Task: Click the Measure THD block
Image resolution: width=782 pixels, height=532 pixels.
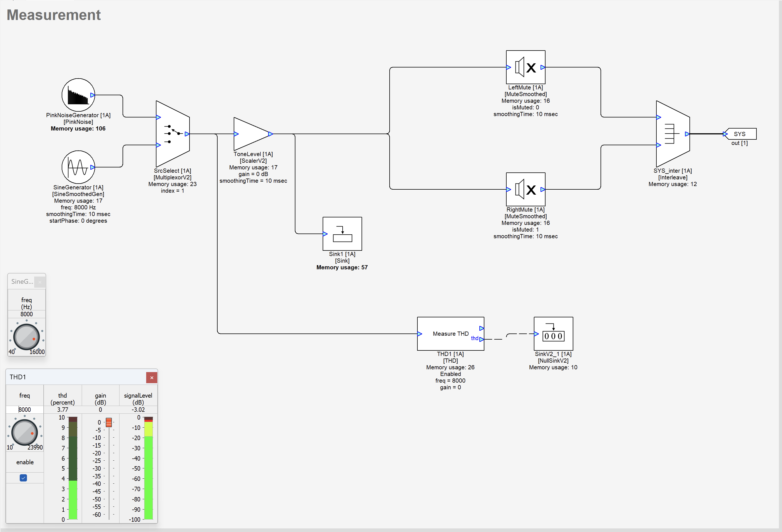Action: [450, 333]
